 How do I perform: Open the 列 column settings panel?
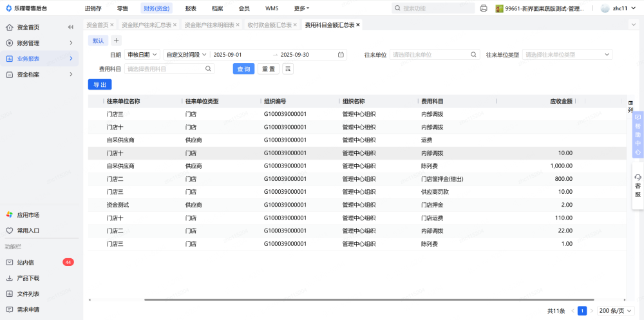click(630, 107)
